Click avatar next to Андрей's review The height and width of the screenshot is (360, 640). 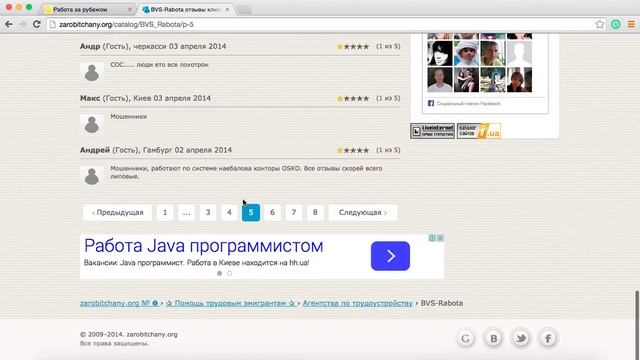click(91, 176)
